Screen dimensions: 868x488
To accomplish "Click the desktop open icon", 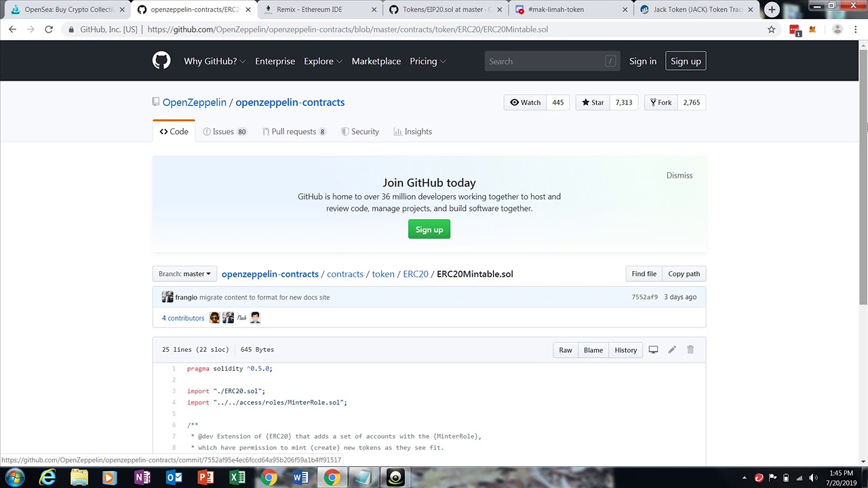I will tap(653, 350).
